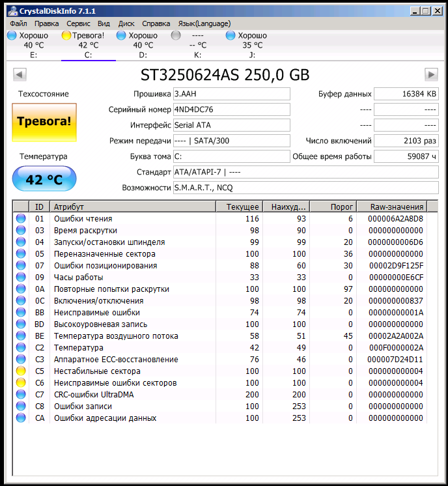Open the Язык(Language) menu

click(x=204, y=23)
